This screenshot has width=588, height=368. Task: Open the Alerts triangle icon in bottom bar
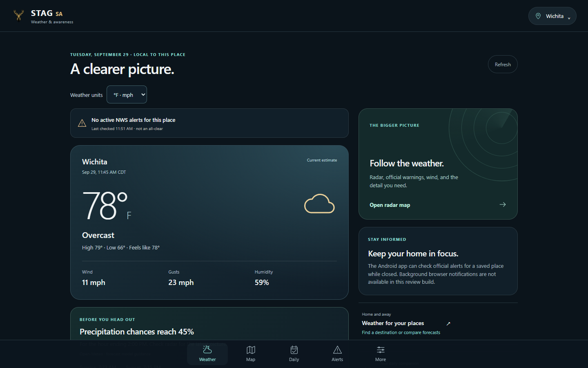tap(337, 350)
